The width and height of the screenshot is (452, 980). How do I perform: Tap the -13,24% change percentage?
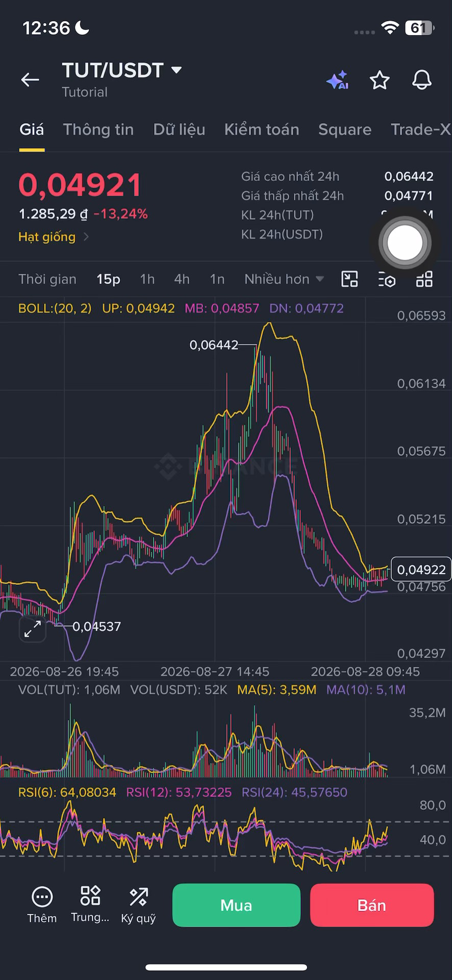coord(121,214)
